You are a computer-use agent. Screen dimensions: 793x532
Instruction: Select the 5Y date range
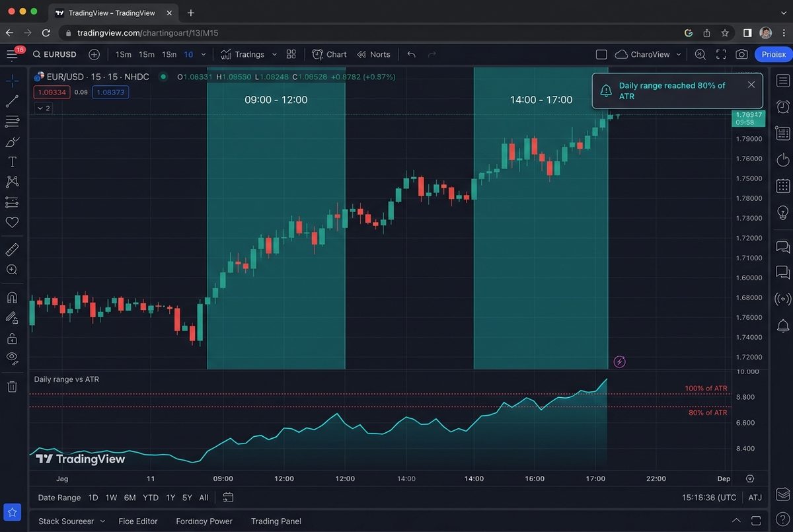(188, 498)
